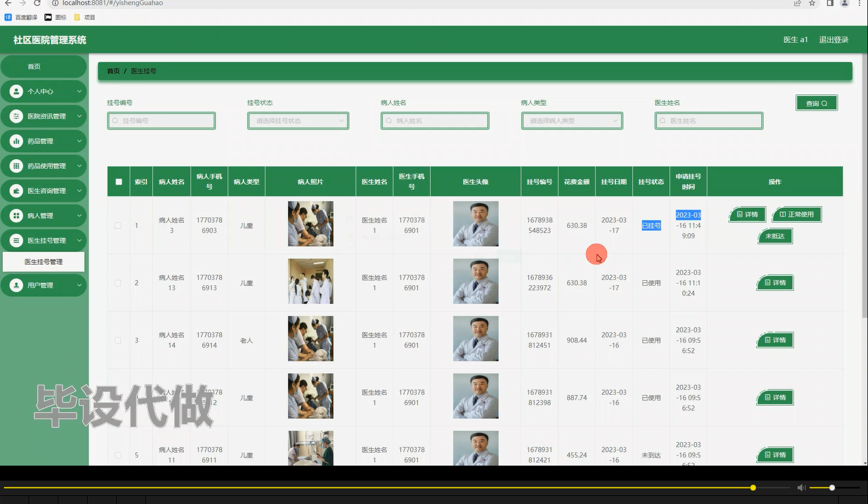Screen dimensions: 868x504
Task: Open the browser side panel icon
Action: pyautogui.click(x=830, y=3)
